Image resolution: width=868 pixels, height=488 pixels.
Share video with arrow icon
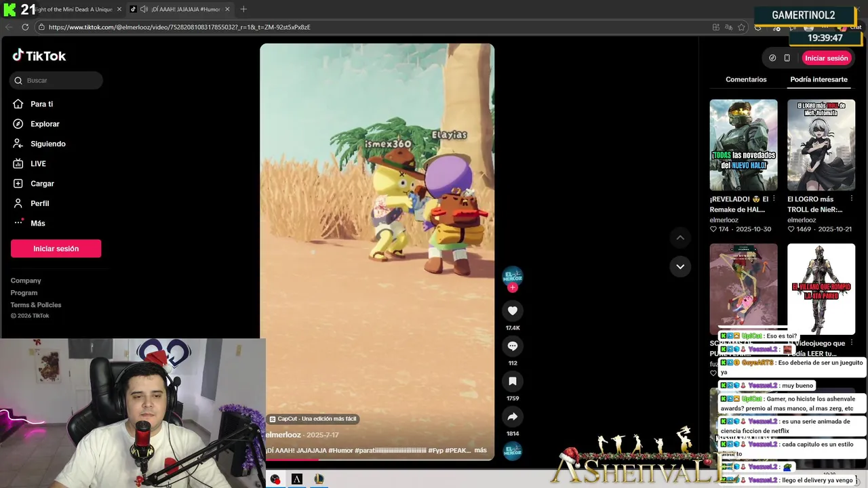tap(513, 416)
